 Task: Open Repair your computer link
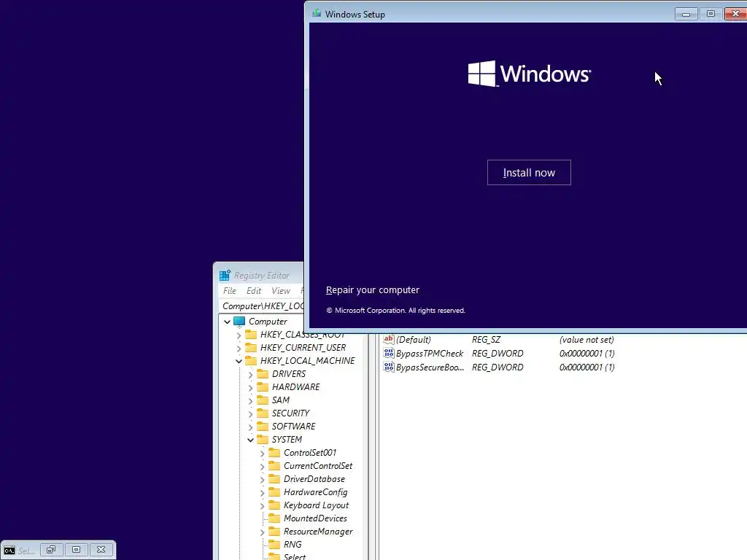coord(373,290)
